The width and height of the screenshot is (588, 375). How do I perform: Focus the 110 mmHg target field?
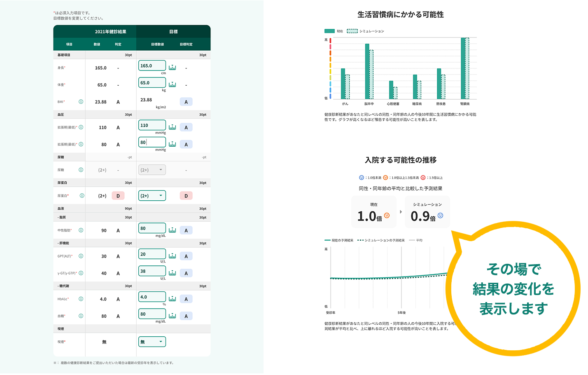152,125
